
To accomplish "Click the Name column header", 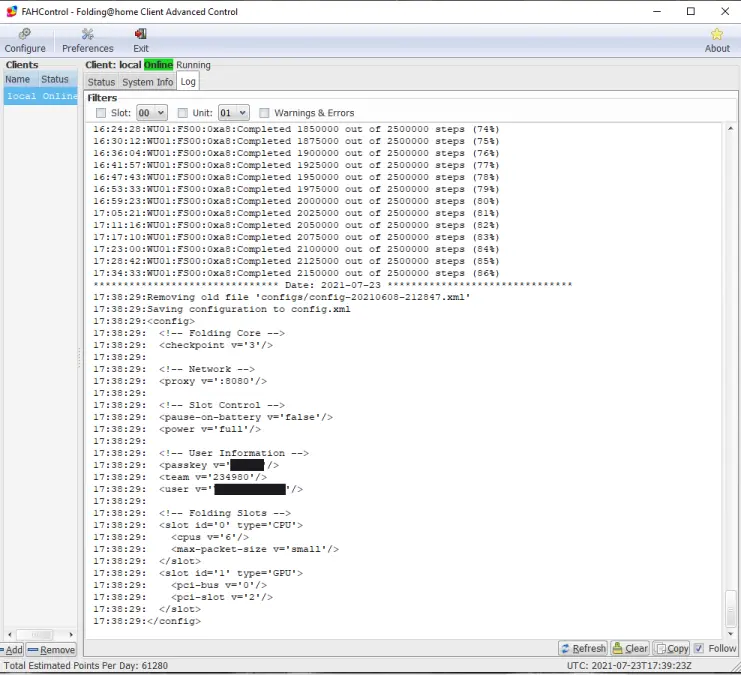I will (x=21, y=79).
